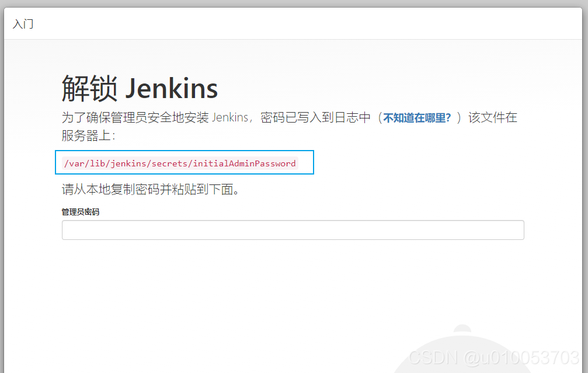
Task: Click the "该文件在" text after the link
Action: point(493,118)
